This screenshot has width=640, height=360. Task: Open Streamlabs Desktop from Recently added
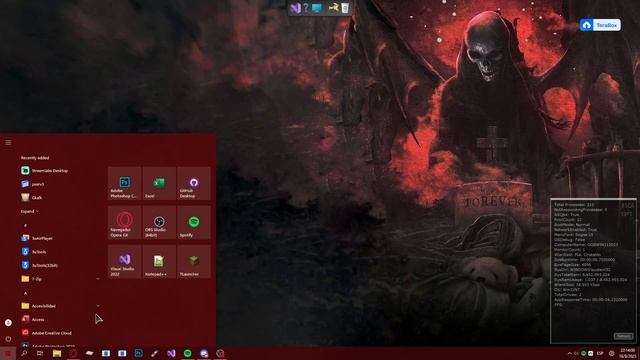point(60,171)
